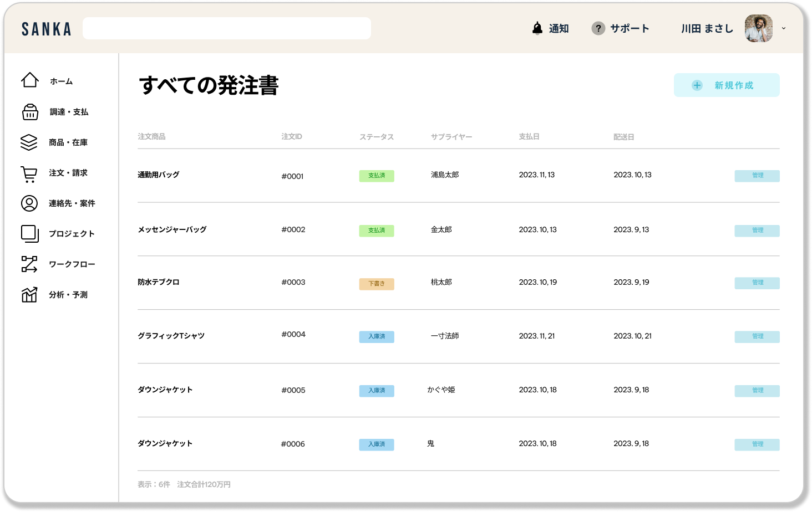This screenshot has height=512, width=812.
Task: Click inside the top search field
Action: [x=226, y=28]
